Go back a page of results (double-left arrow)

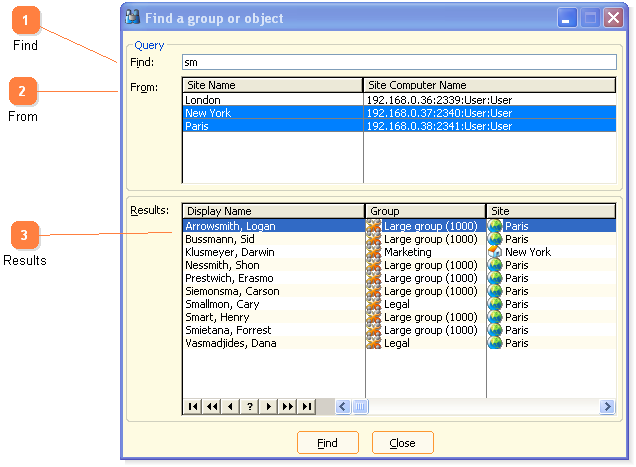(211, 406)
